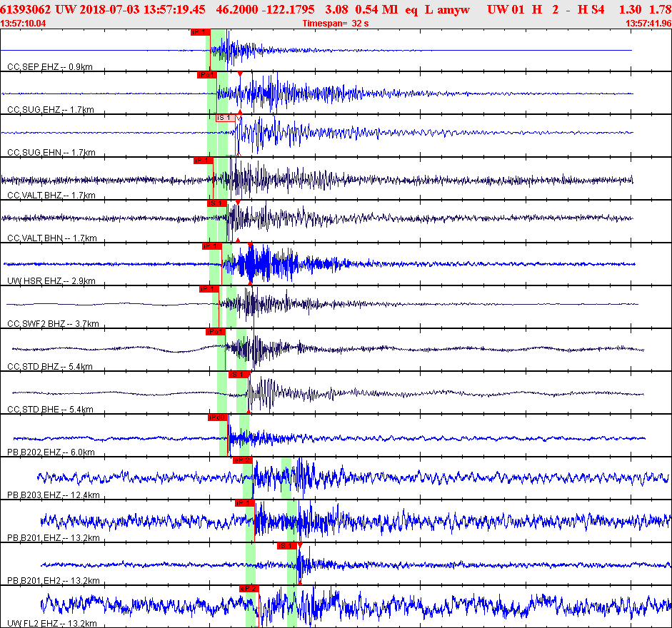
Task: Select the iP 1 pick flag on PB.B201.EHZ
Action: (x=245, y=503)
